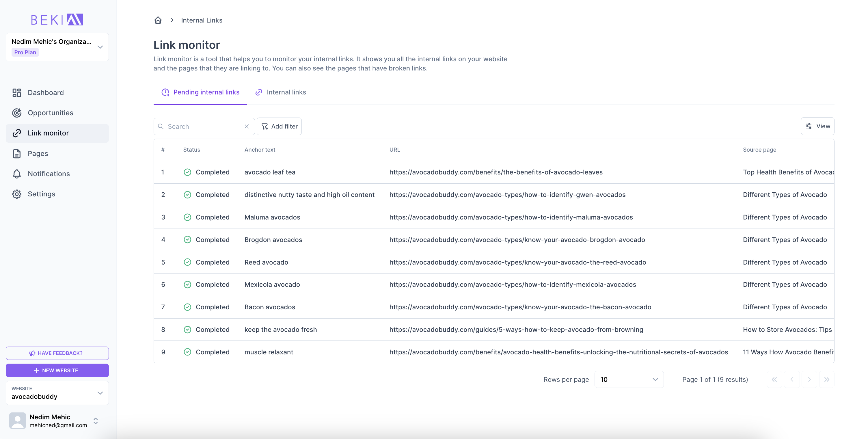The width and height of the screenshot is (868, 439).
Task: Click the Add filter button
Action: [x=279, y=126]
